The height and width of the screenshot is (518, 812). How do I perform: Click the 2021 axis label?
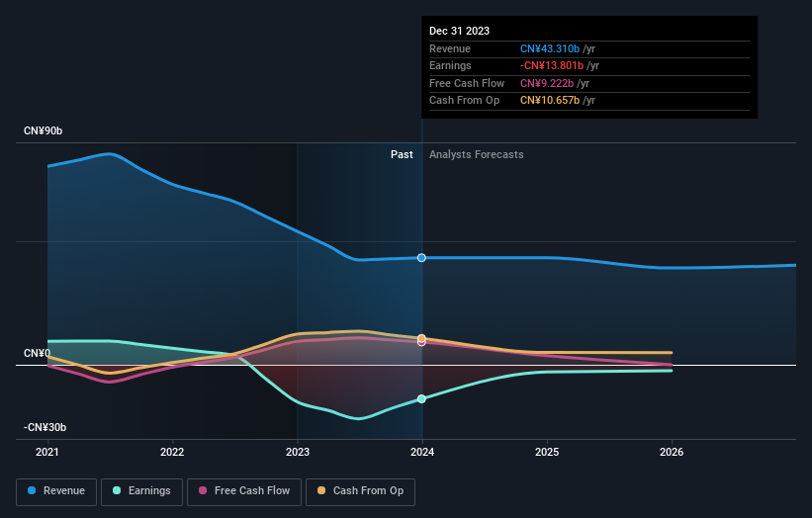(47, 452)
